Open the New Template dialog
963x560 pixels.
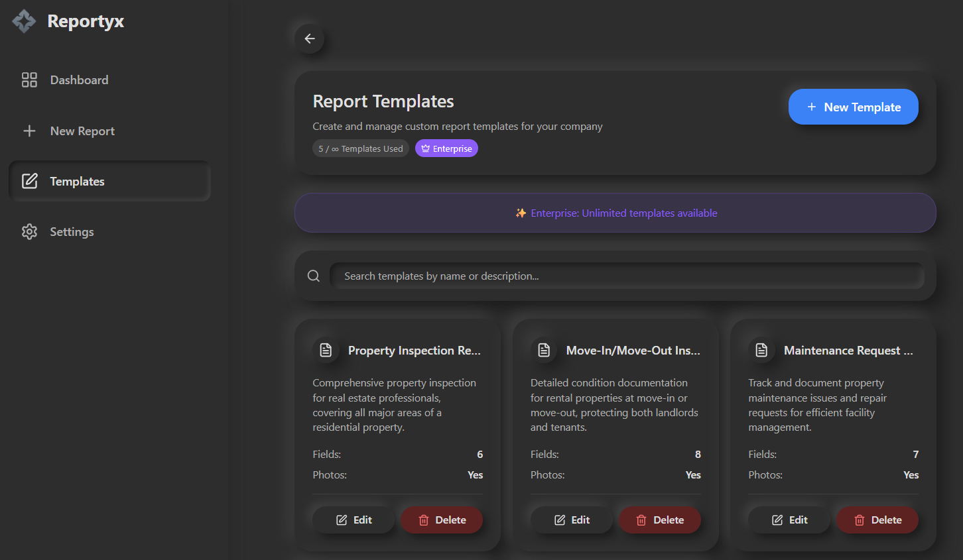[854, 106]
